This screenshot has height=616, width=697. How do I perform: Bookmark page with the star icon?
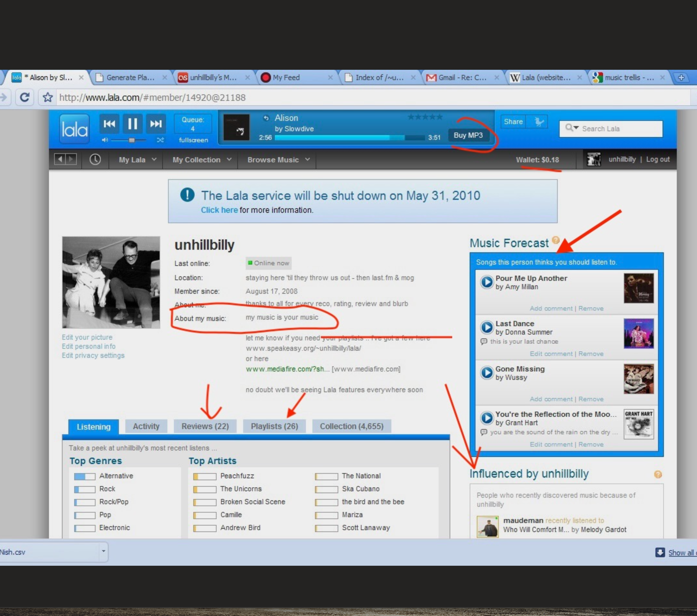coord(48,98)
